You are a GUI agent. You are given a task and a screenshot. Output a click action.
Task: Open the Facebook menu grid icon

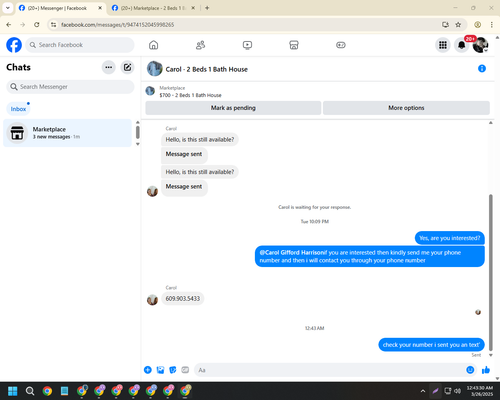click(443, 45)
